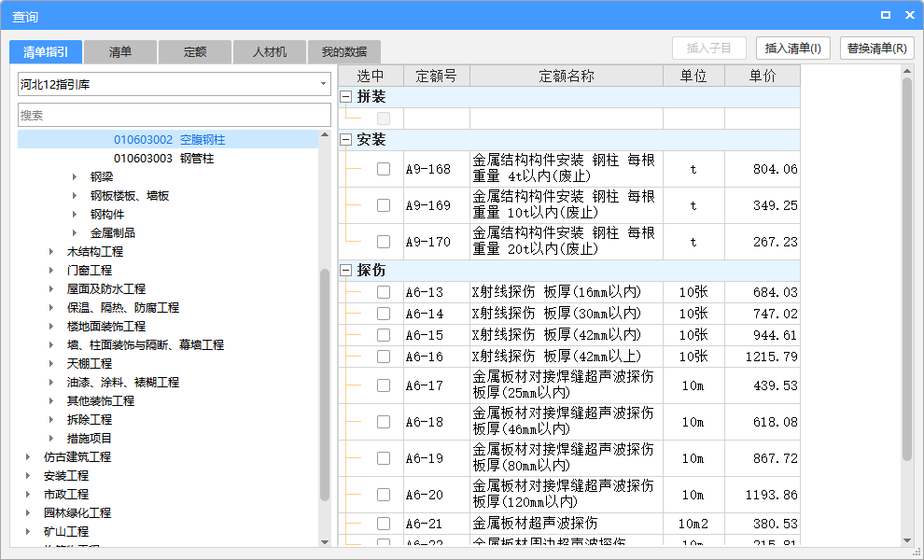Image resolution: width=924 pixels, height=560 pixels.
Task: Check the box for A9-169
Action: click(x=384, y=205)
